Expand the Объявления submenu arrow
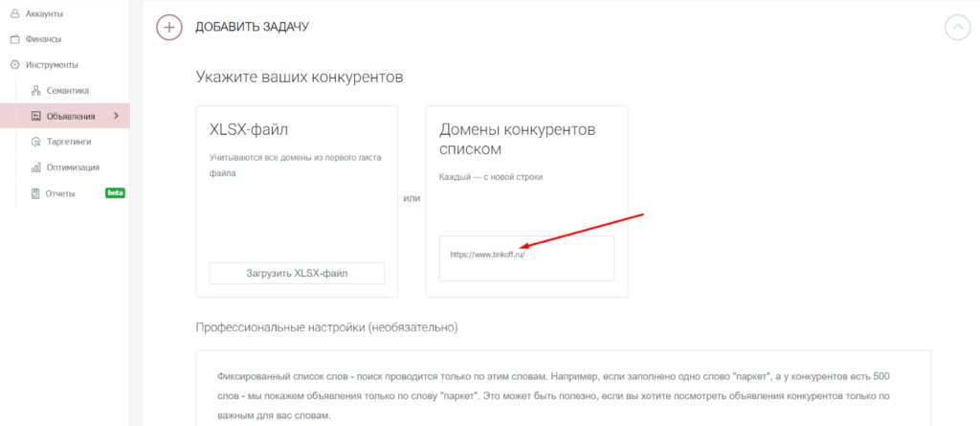 click(116, 116)
